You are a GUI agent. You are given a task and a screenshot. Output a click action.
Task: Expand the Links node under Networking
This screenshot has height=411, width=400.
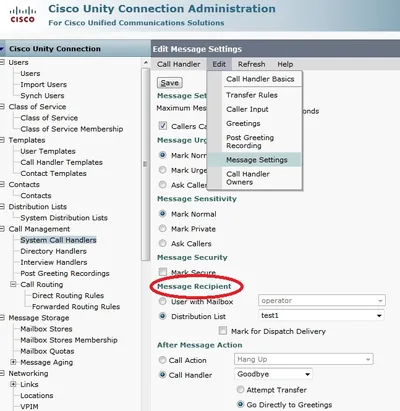(x=13, y=384)
